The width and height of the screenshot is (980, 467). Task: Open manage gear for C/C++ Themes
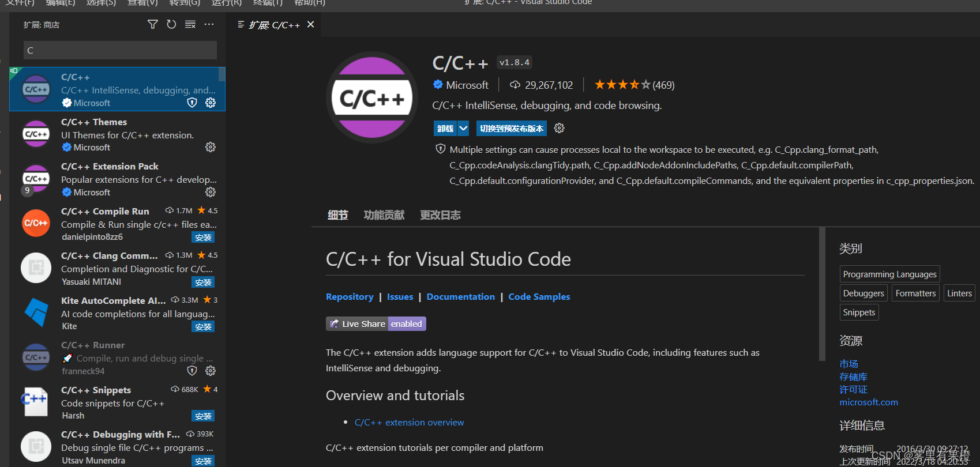[x=211, y=147]
